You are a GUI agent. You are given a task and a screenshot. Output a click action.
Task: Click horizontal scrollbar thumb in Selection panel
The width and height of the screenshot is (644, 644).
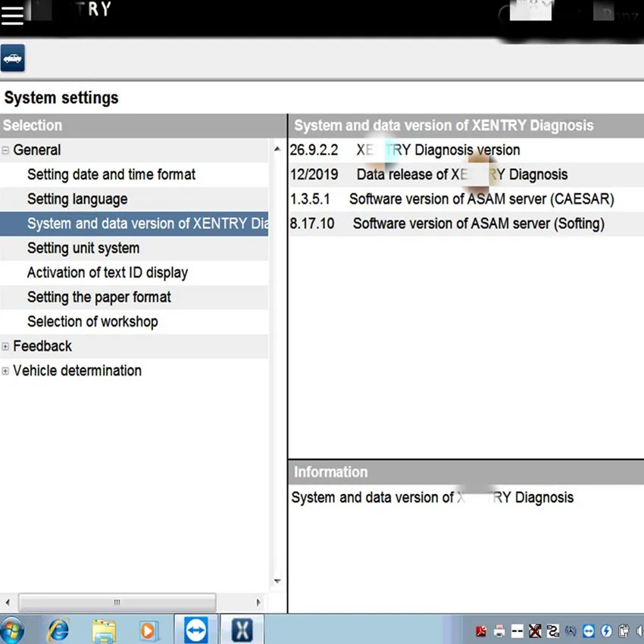117,602
